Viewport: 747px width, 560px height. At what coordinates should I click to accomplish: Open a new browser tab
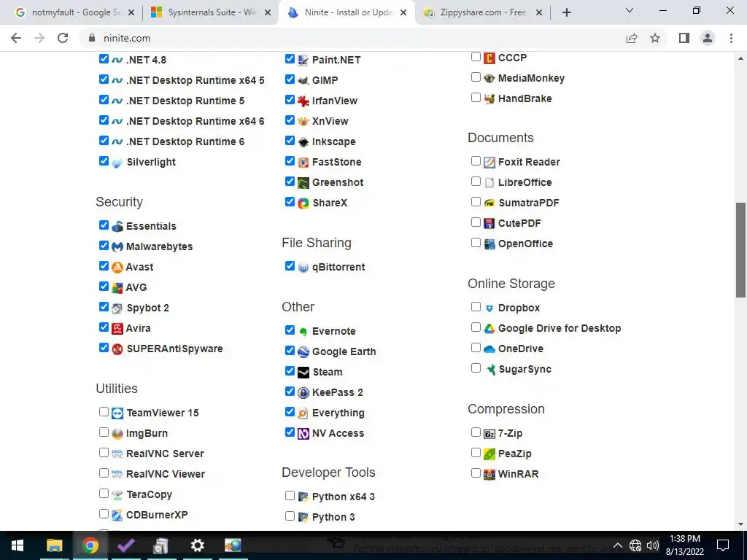pos(566,12)
